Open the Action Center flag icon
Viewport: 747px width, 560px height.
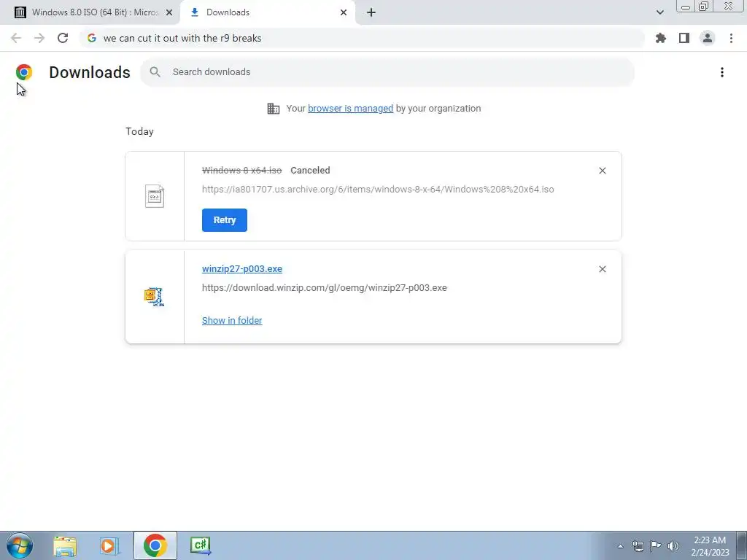pos(656,546)
